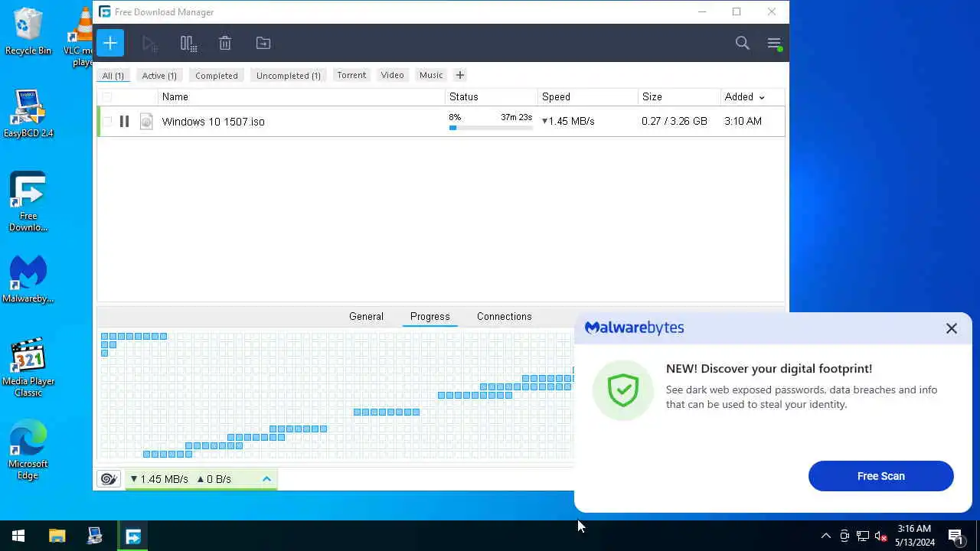
Task: Select all downloads header checkbox
Action: coord(107,96)
